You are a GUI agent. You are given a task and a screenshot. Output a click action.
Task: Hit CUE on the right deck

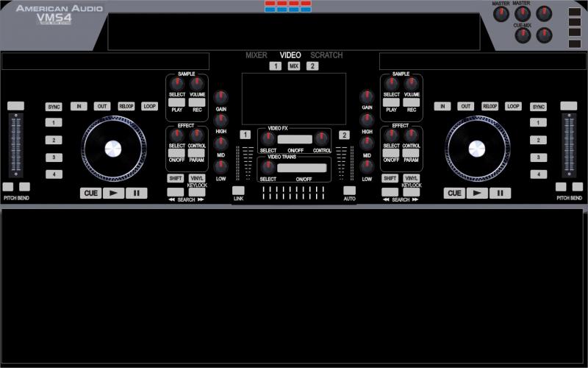click(454, 193)
